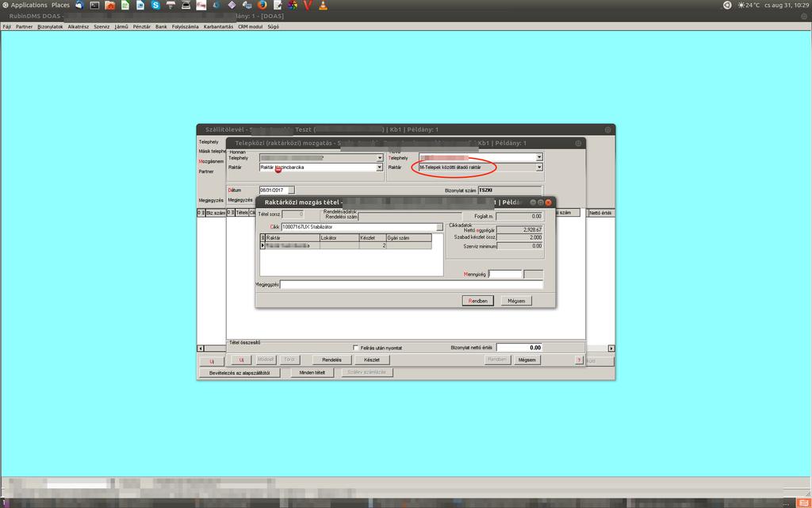Open the Súgó help menu
Screen dimensions: 812x508
coord(273,26)
